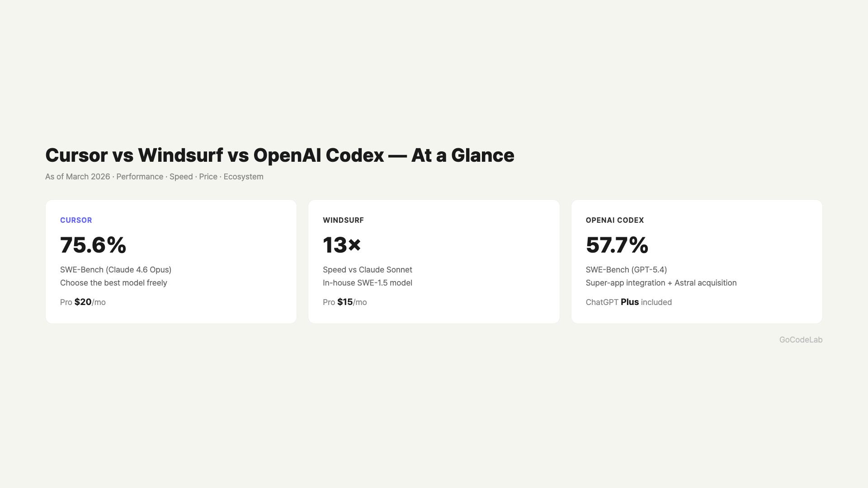This screenshot has height=488, width=868.
Task: Select the purple CURSOR card label
Action: pos(76,220)
